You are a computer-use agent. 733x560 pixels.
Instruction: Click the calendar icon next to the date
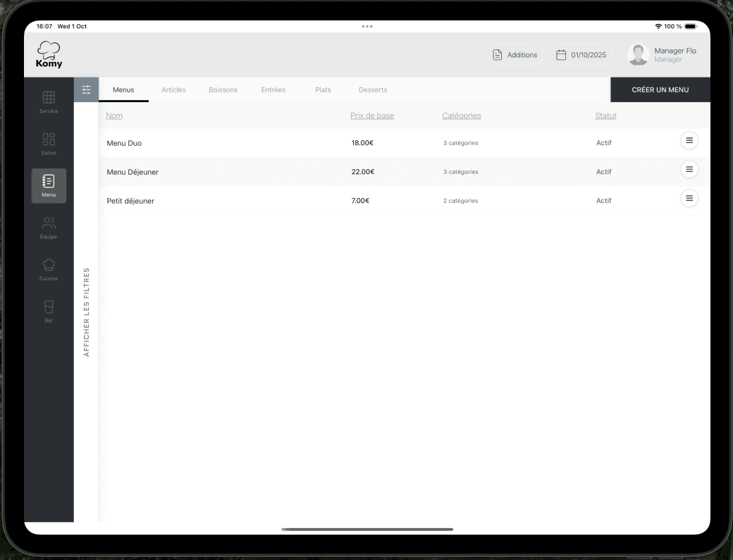tap(560, 54)
